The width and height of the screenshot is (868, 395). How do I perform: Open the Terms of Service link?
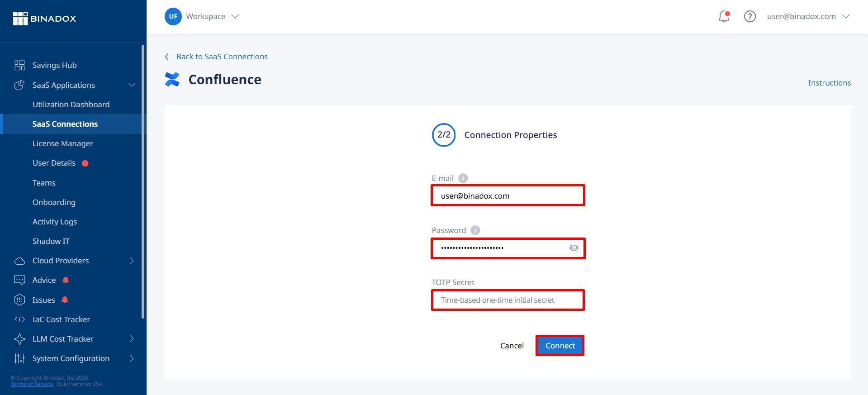32,384
